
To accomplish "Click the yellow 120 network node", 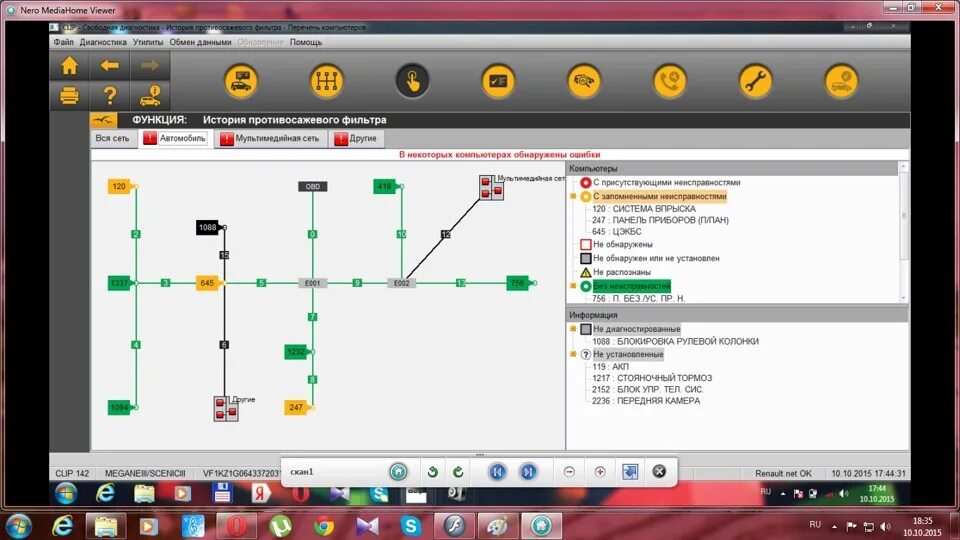I will point(120,186).
